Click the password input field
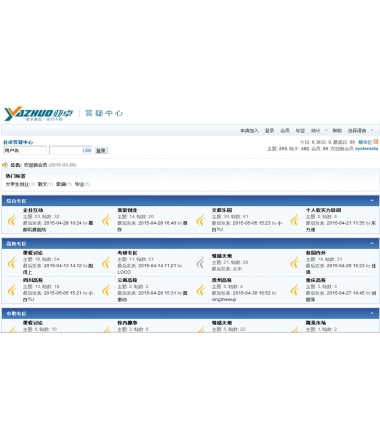Image resolution: width=380 pixels, height=441 pixels. click(x=71, y=151)
